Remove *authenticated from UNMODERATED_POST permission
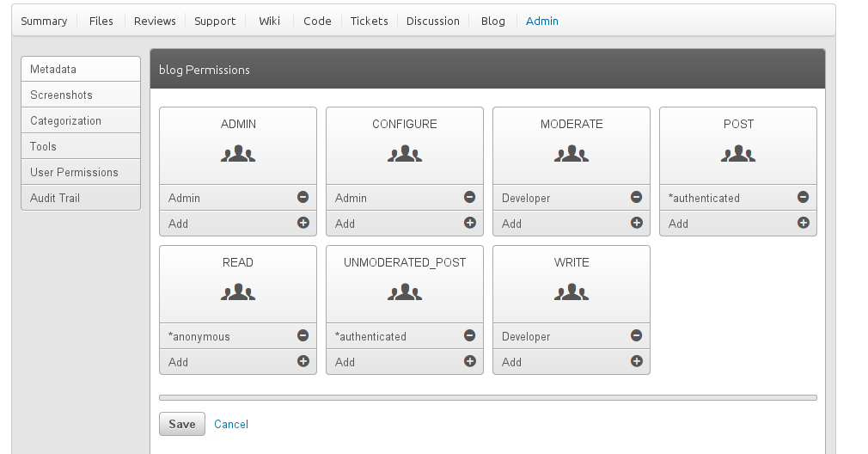Viewport: 868px width, 454px height. coord(470,335)
